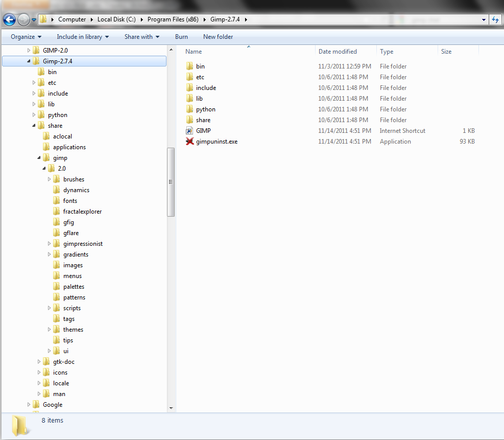This screenshot has width=504, height=440.
Task: Click Computer in the address breadcrumb
Action: click(72, 19)
